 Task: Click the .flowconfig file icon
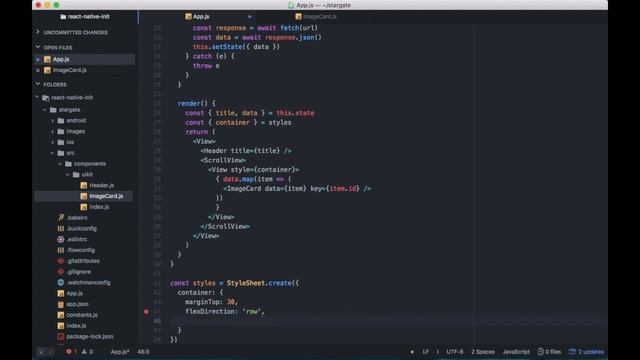point(61,250)
